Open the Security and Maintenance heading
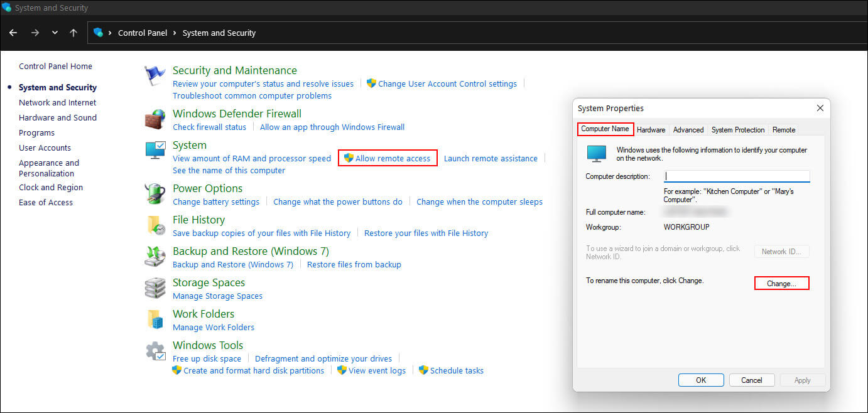Image resolution: width=868 pixels, height=413 pixels. pyautogui.click(x=235, y=70)
